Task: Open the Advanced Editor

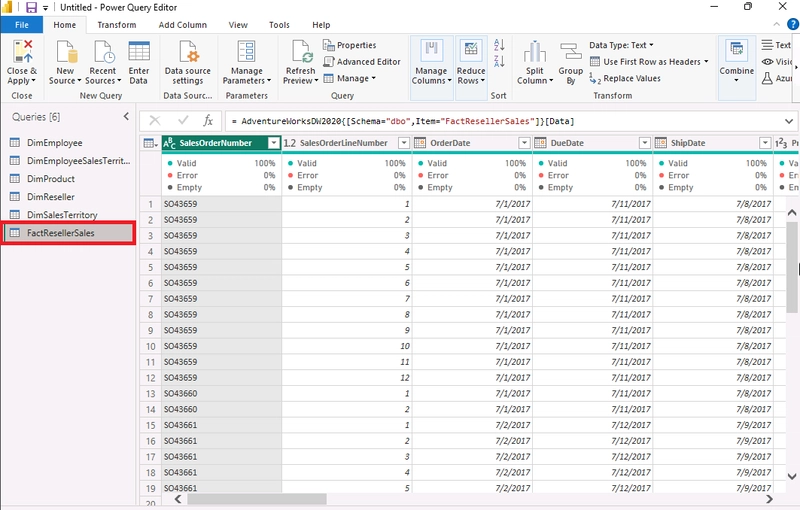Action: (x=362, y=62)
